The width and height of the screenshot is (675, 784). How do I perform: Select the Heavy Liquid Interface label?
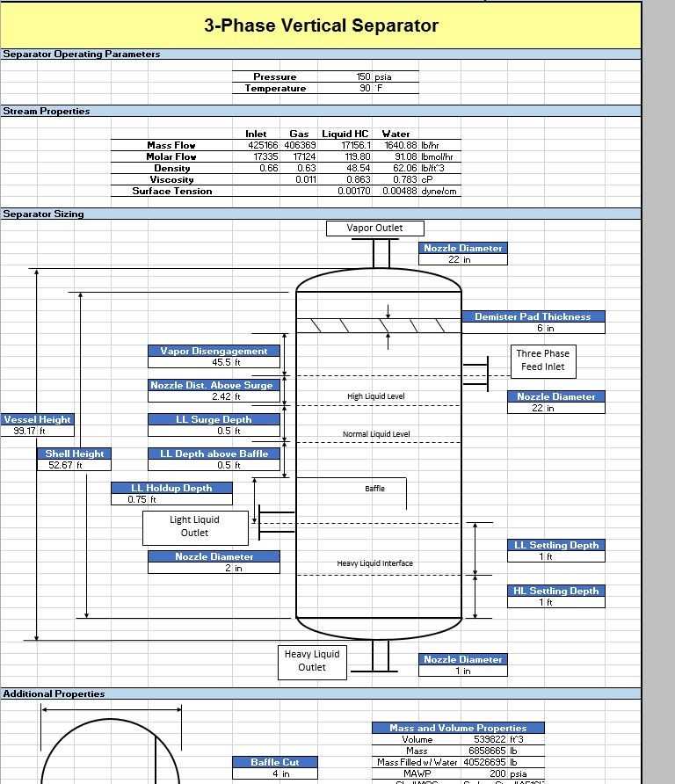pyautogui.click(x=375, y=563)
